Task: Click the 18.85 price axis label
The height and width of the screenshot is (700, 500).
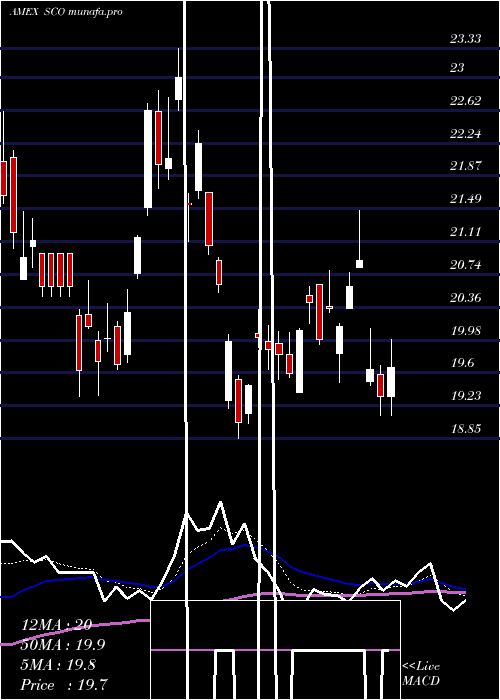Action: click(x=465, y=429)
